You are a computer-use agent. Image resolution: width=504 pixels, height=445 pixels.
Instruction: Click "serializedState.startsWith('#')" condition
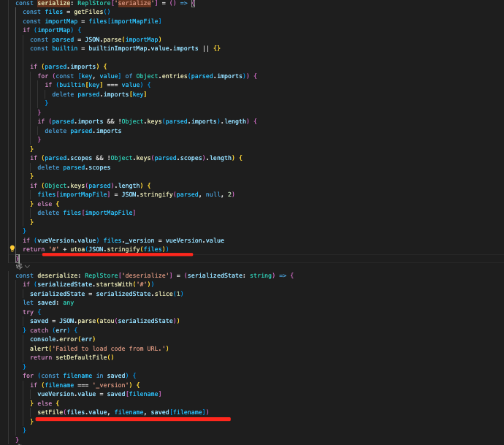93,284
